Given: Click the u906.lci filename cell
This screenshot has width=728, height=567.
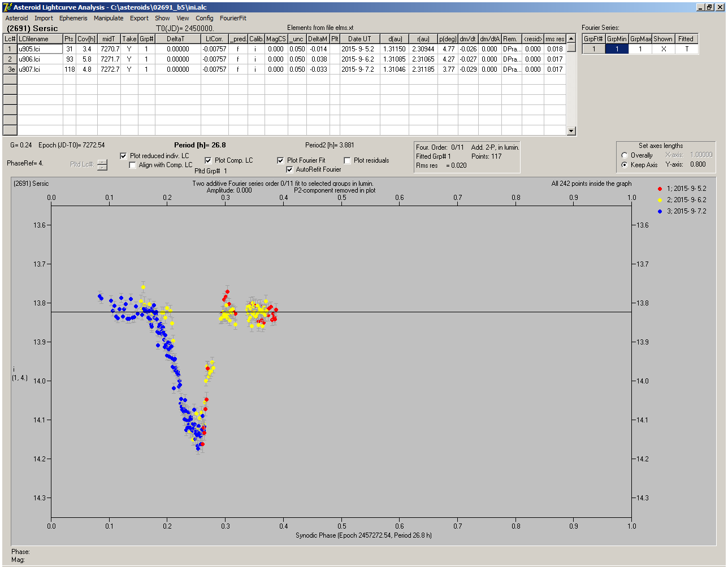Looking at the screenshot, I should pos(40,59).
